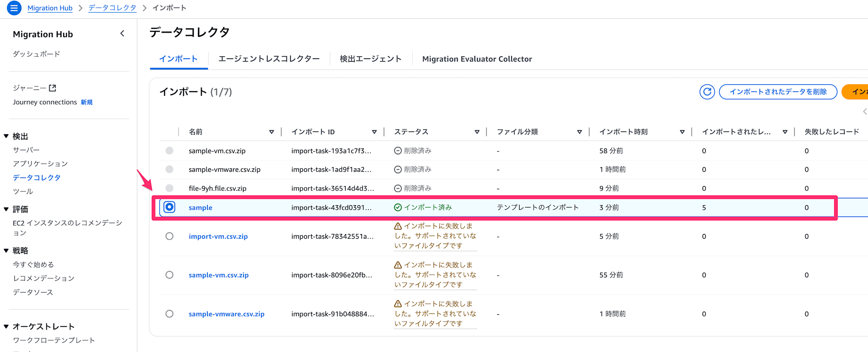Click the refresh imports icon button
This screenshot has height=352, width=868.
pos(707,92)
